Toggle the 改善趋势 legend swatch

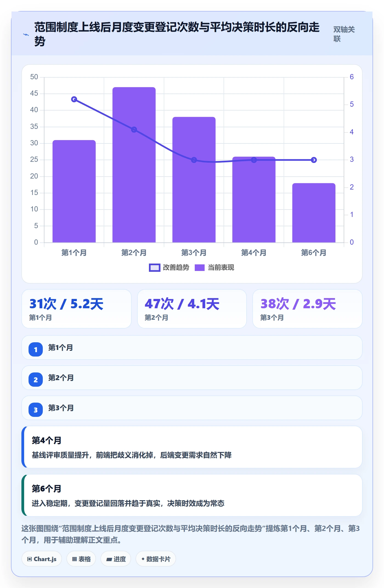154,268
